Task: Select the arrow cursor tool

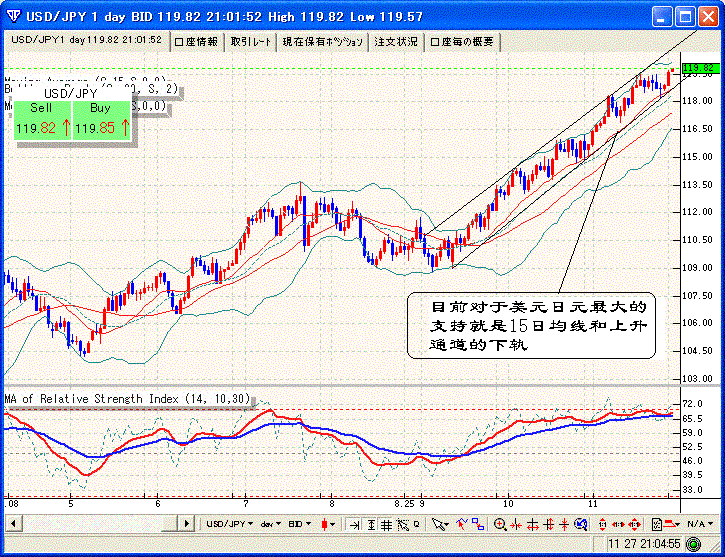Action: [x=438, y=525]
